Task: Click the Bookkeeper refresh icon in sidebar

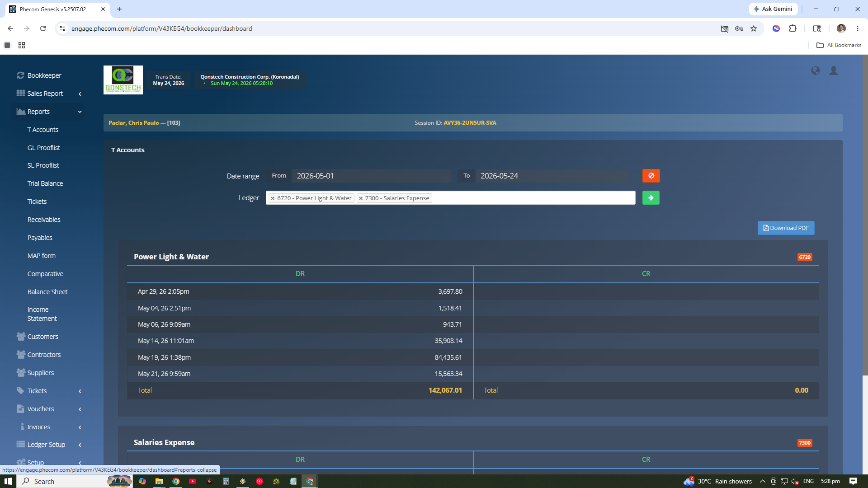Action: [20, 75]
